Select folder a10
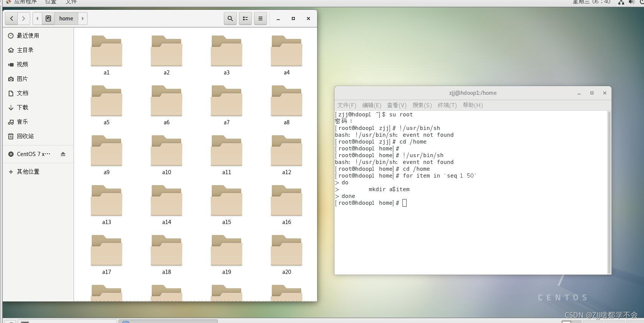644x323 pixels. pyautogui.click(x=166, y=155)
